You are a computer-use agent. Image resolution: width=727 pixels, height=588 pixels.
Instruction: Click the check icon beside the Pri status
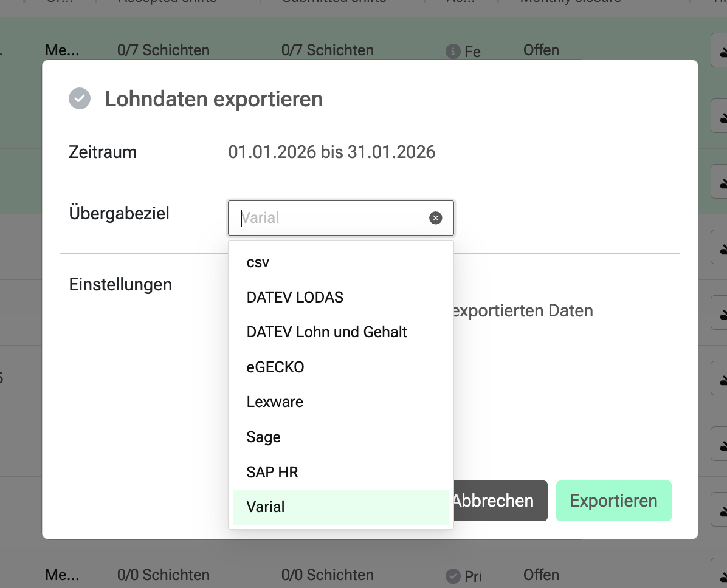452,575
